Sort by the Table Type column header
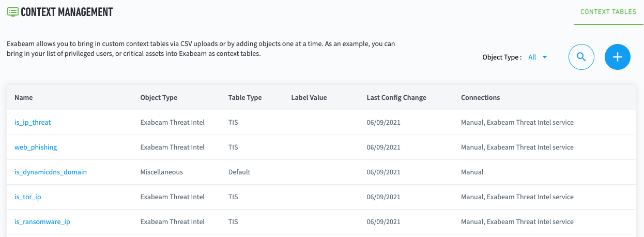The width and height of the screenshot is (644, 237). [x=245, y=98]
